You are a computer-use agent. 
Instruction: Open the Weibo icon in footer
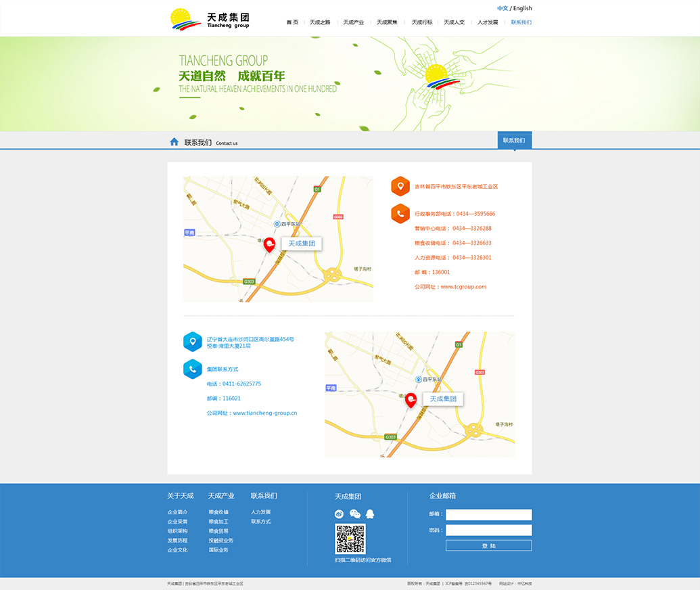(340, 514)
